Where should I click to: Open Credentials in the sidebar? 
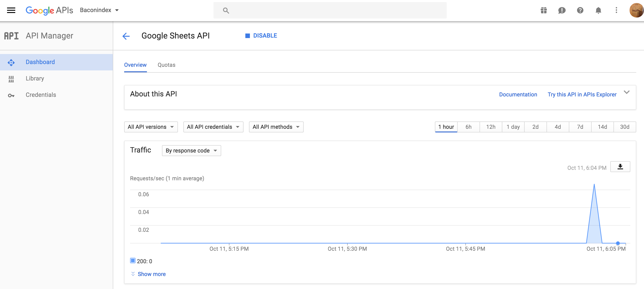(x=41, y=95)
